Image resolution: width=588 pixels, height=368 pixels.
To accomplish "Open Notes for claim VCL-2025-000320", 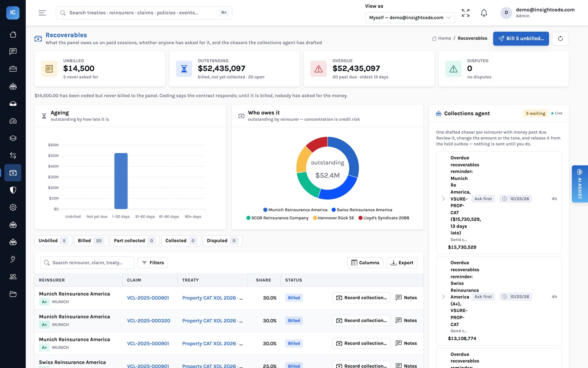I will click(x=406, y=321).
